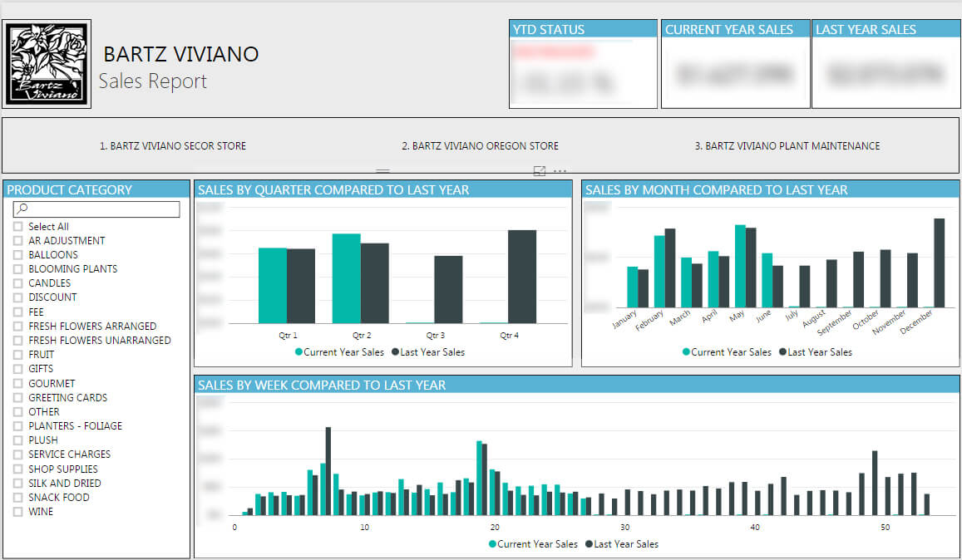Check FRESH FLOWERS UNARRANGED checkbox
This screenshot has width=962, height=560.
coord(17,340)
